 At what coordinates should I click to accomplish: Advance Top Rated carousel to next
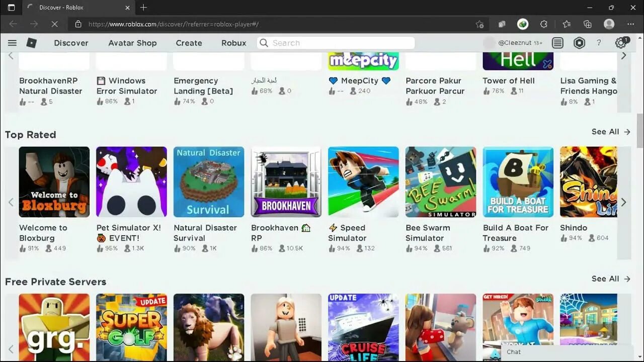tap(624, 202)
